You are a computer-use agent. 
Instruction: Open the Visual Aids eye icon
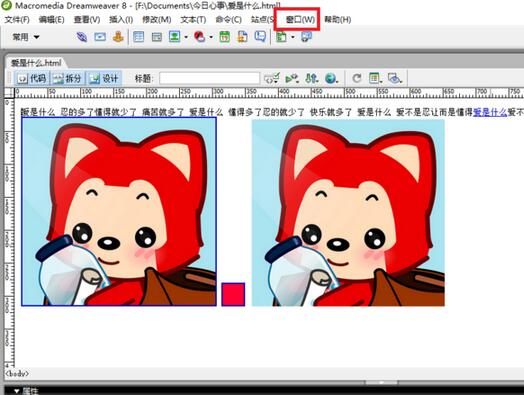pyautogui.click(x=395, y=79)
